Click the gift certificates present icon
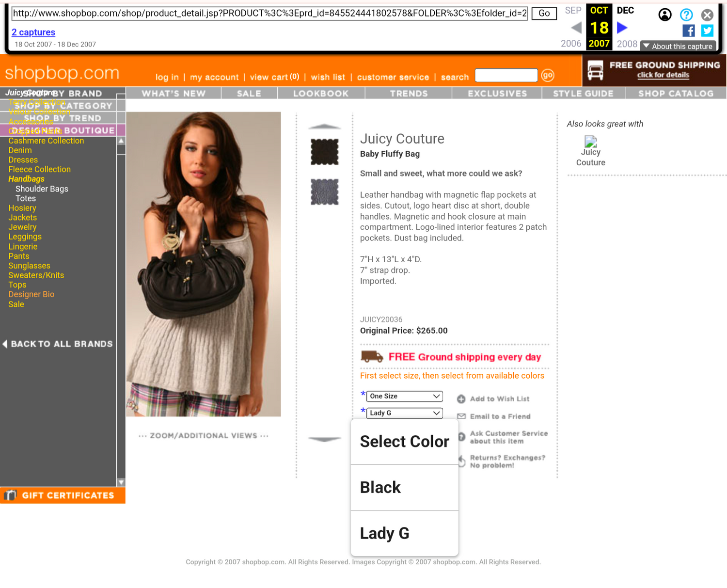The height and width of the screenshot is (588, 727). point(10,495)
